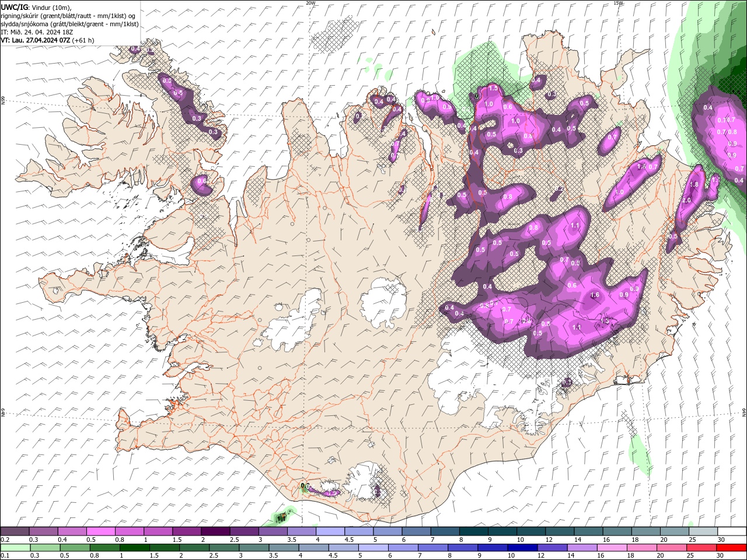747x560 pixels.
Task: Click the top-row legend swatch between 0.2 and 0.3
Action: [15, 531]
